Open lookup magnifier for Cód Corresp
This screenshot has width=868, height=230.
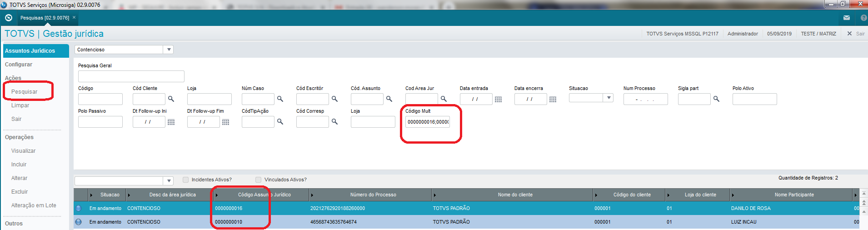[334, 121]
